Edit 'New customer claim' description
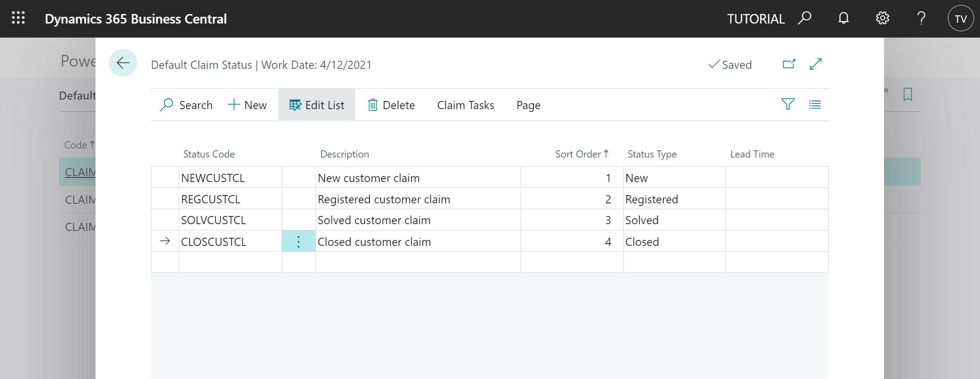The width and height of the screenshot is (980, 379). tap(418, 178)
